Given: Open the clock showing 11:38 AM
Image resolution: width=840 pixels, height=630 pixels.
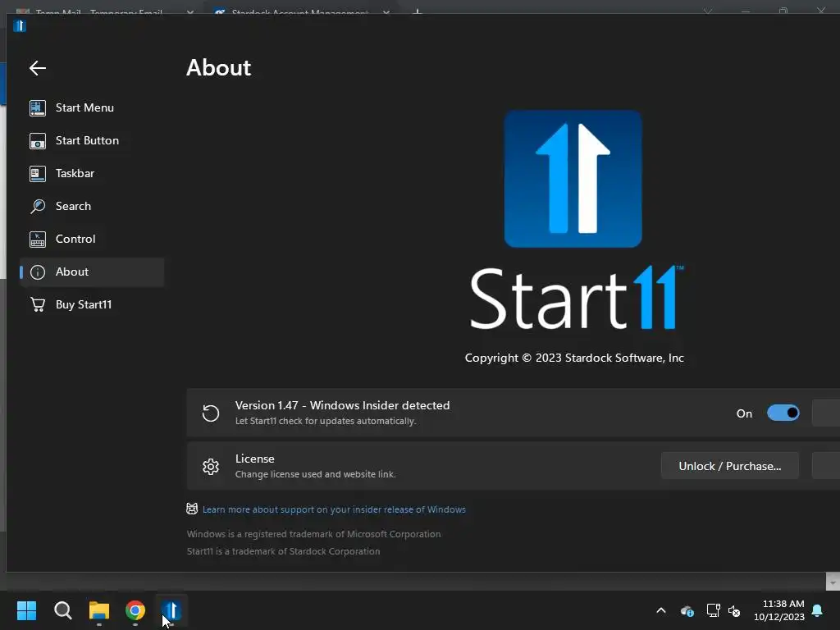Looking at the screenshot, I should click(x=779, y=610).
